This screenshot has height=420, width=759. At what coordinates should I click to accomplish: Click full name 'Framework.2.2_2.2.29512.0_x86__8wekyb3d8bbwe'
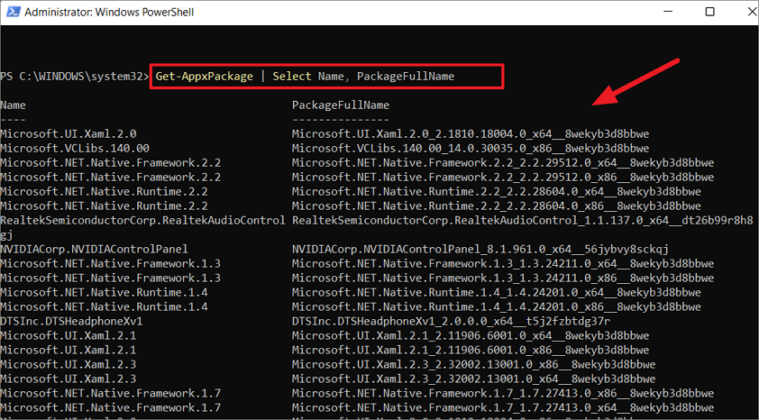pos(503,177)
